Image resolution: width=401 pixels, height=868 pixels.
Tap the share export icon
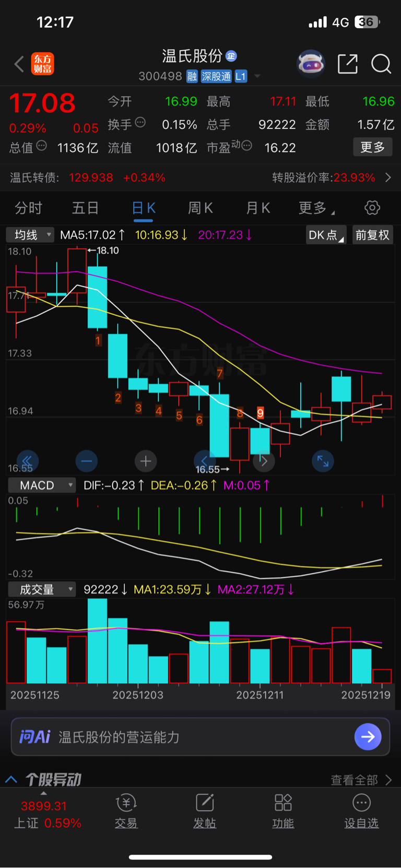pyautogui.click(x=348, y=64)
